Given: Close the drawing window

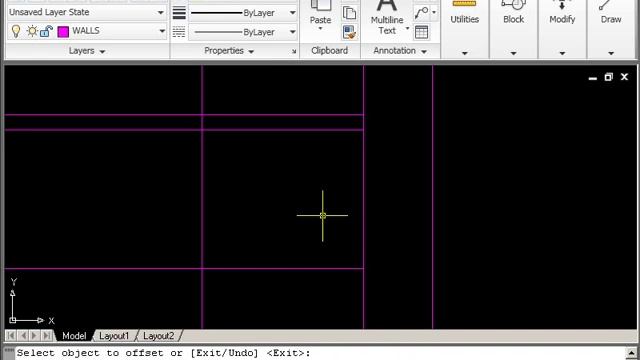Looking at the screenshot, I should 624,77.
